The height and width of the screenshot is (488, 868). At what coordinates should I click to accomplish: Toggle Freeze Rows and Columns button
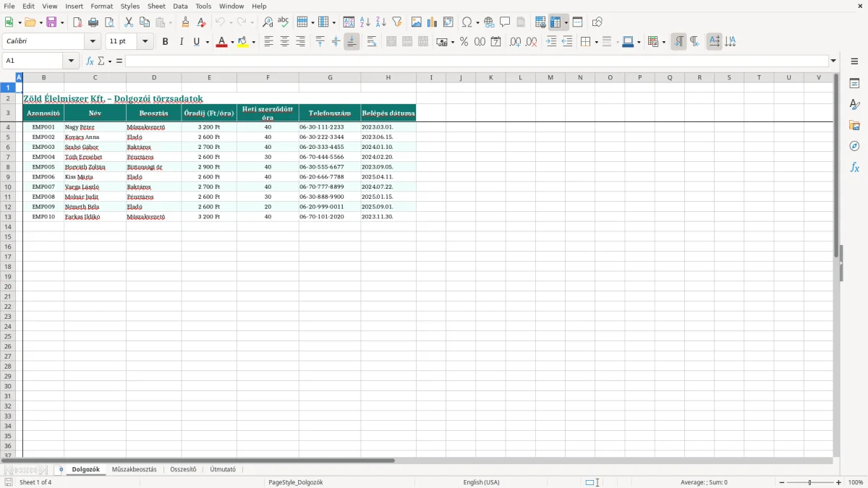click(x=556, y=22)
